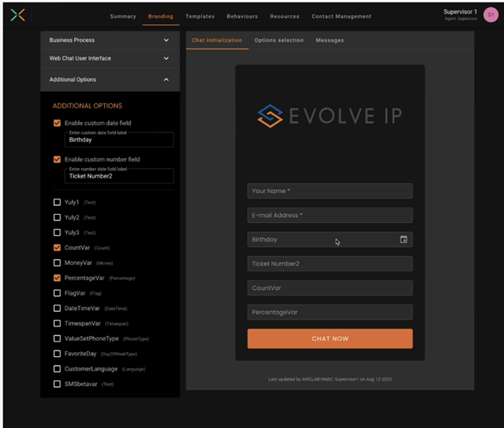Click the Evolve IP logo in preview
The height and width of the screenshot is (428, 504).
tap(330, 115)
